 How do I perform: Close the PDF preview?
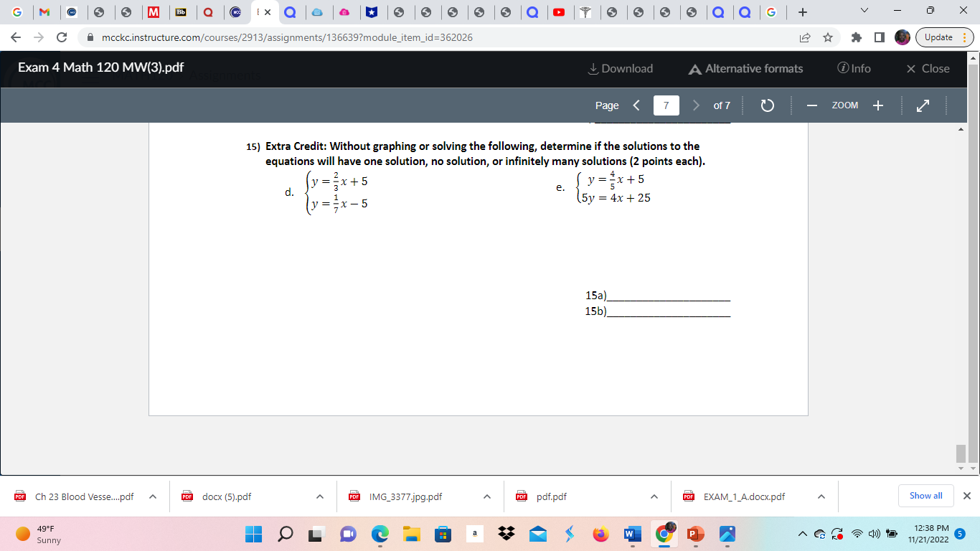coord(928,69)
